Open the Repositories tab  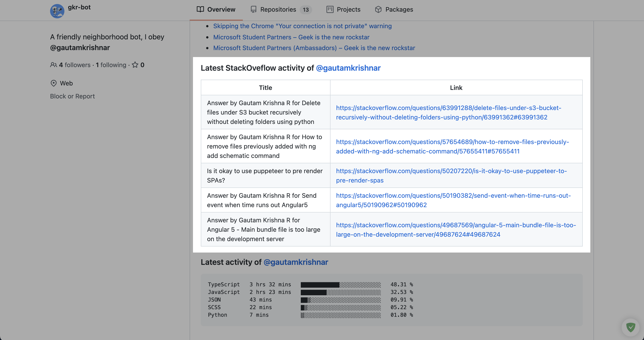click(x=281, y=9)
